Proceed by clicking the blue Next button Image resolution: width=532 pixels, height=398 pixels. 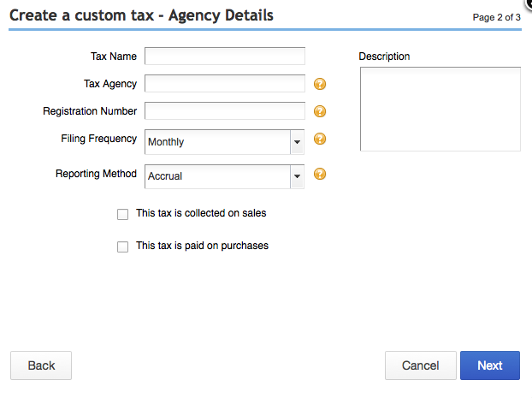(x=489, y=365)
